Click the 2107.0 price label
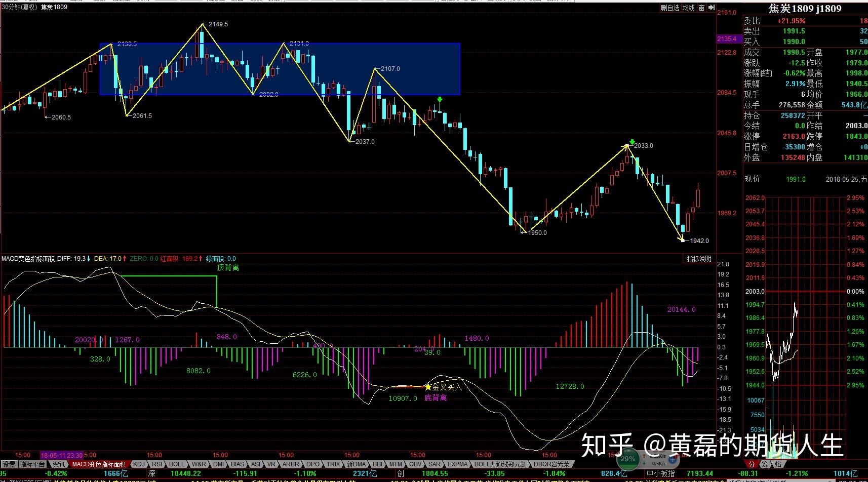Image resolution: width=868 pixels, height=482 pixels. pos(390,68)
